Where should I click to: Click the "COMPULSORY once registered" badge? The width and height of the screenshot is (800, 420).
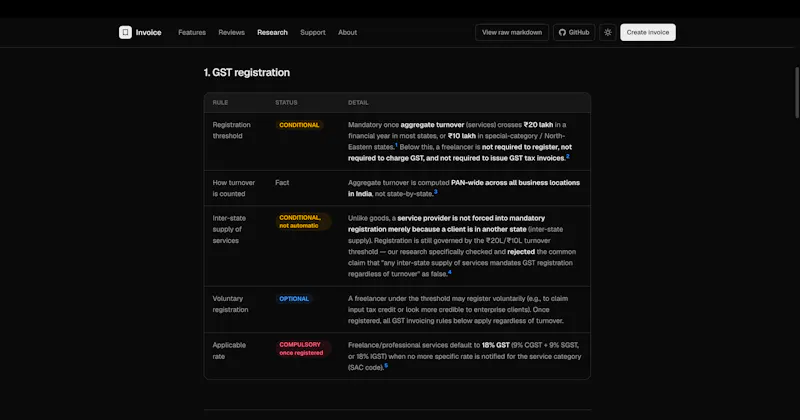tap(303, 349)
